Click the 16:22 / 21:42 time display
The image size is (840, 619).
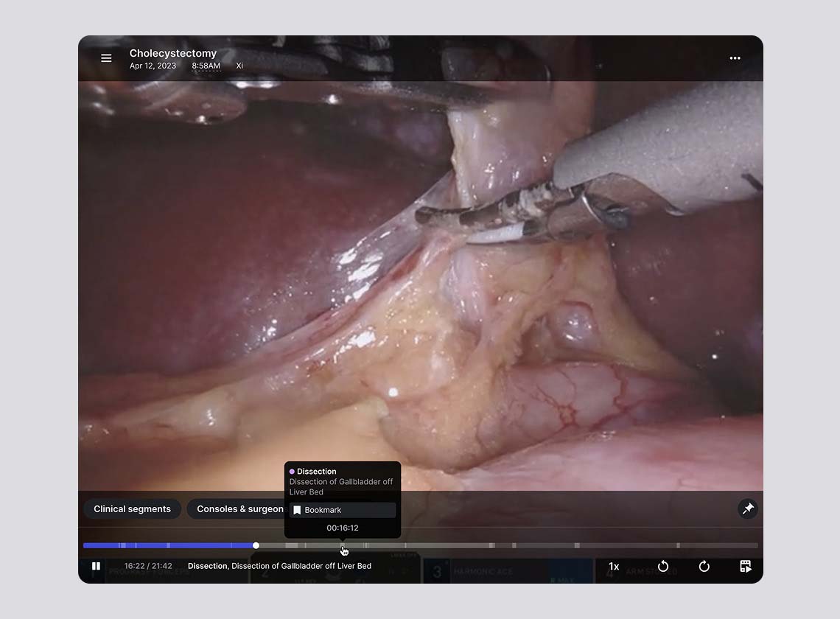pos(148,566)
